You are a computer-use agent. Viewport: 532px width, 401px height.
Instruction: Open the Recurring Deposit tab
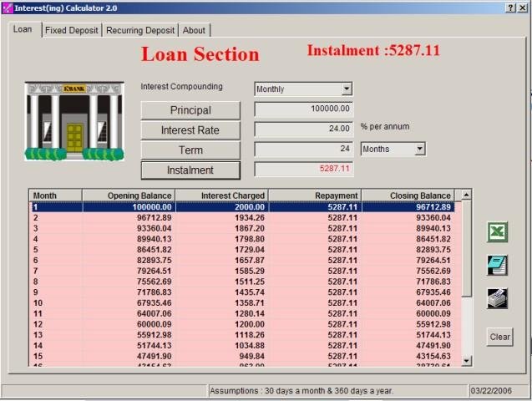click(x=140, y=30)
